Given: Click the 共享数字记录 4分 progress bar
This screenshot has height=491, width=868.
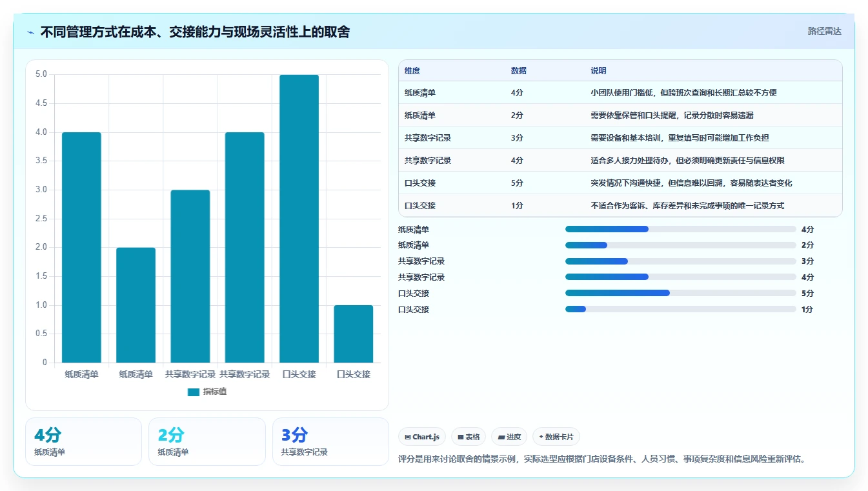Looking at the screenshot, I should 681,277.
